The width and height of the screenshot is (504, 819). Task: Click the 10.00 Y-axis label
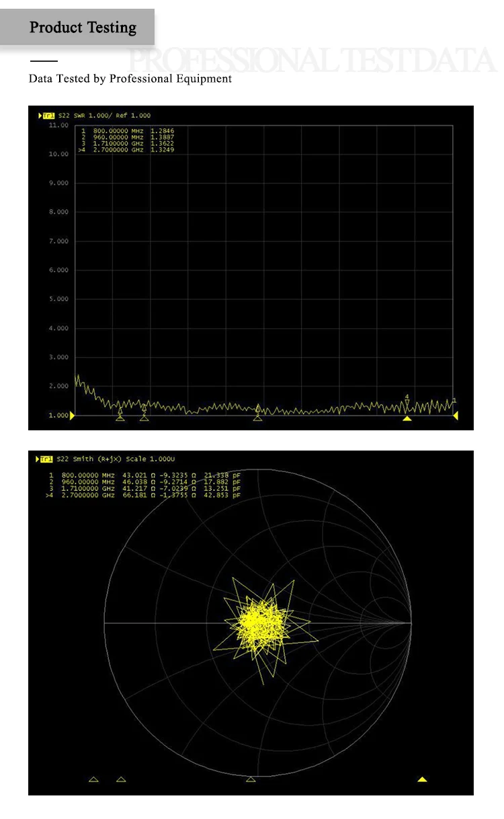(58, 154)
